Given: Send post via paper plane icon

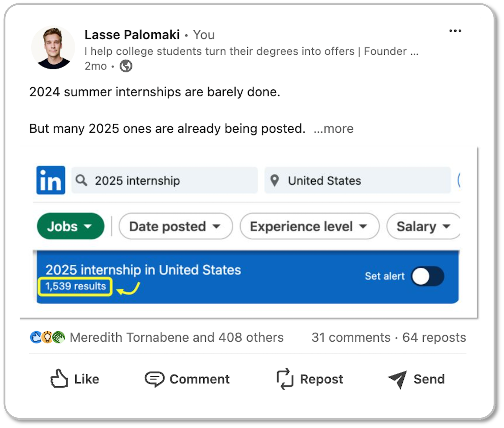Looking at the screenshot, I should [398, 379].
